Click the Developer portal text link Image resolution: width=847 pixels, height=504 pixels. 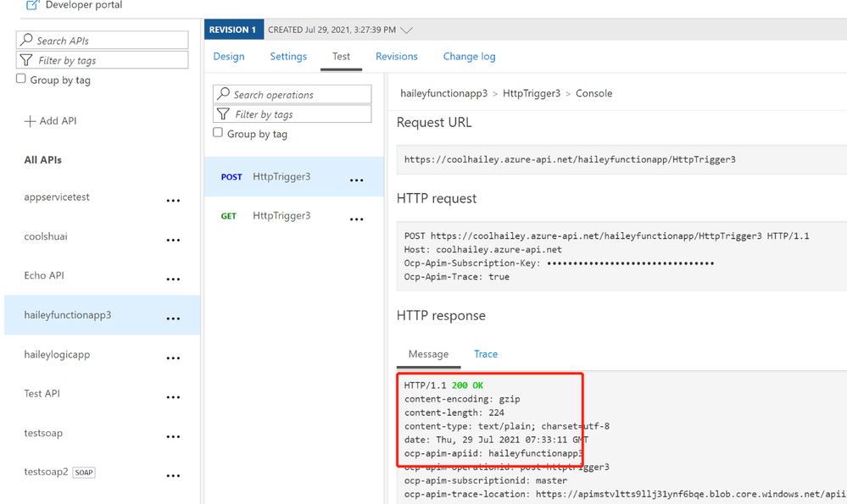click(84, 5)
